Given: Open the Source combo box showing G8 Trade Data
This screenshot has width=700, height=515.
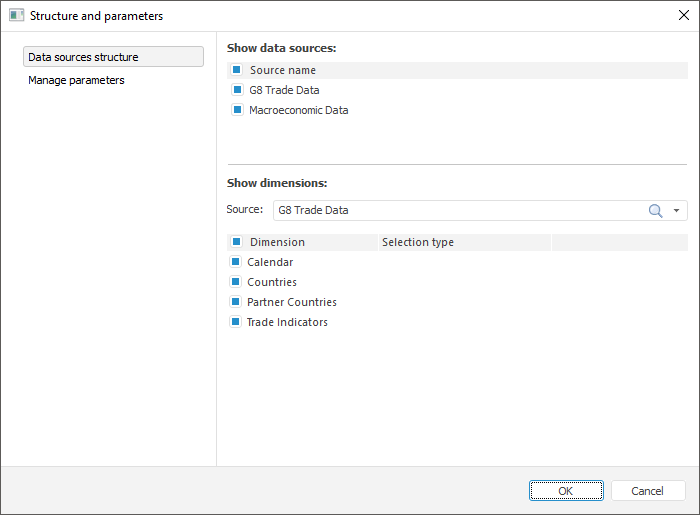Looking at the screenshot, I should tap(460, 210).
